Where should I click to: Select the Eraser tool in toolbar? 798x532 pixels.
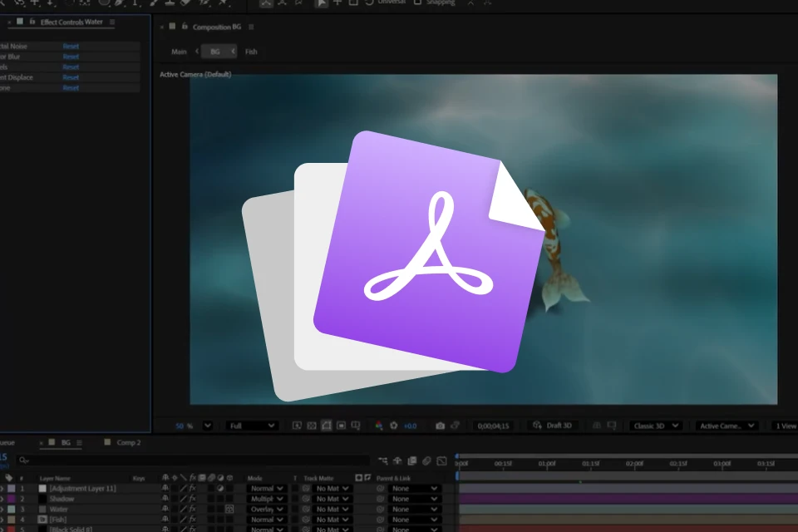(x=185, y=2)
